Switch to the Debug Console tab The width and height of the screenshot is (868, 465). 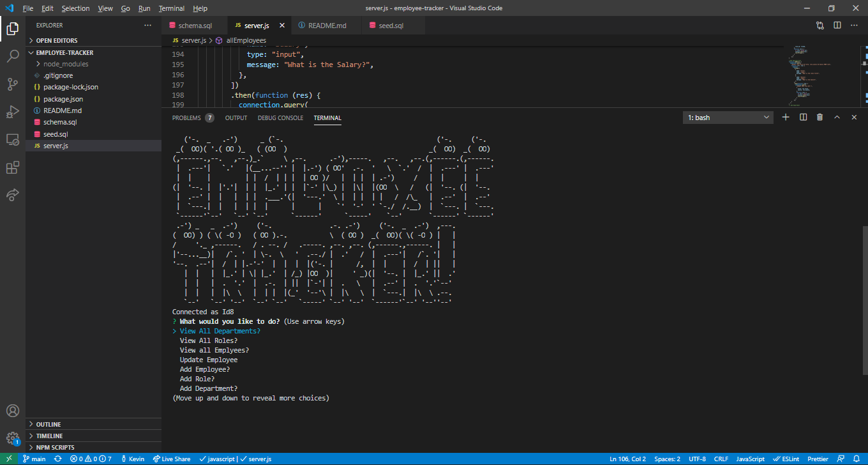coord(281,118)
